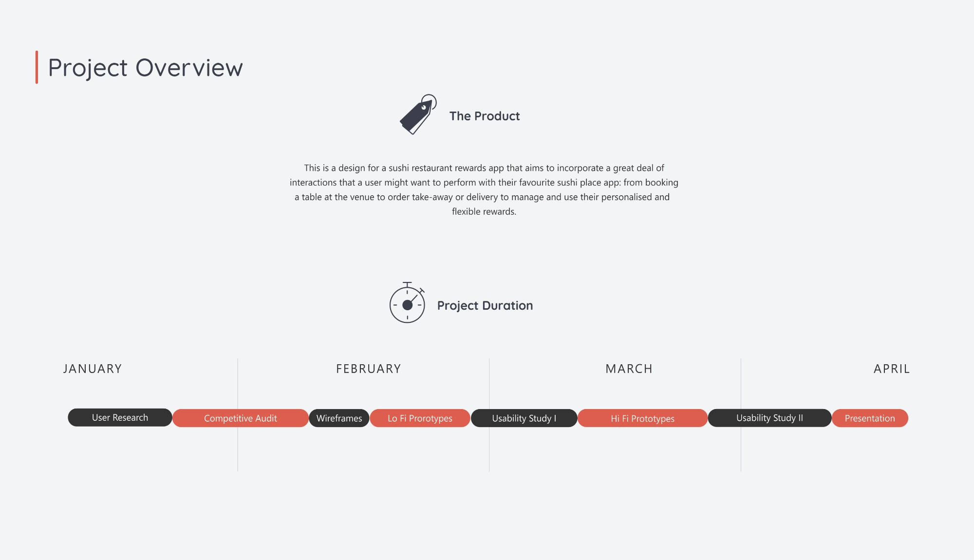Select the Hi Fi Prototypes timeline badge
The height and width of the screenshot is (560, 974).
click(642, 417)
